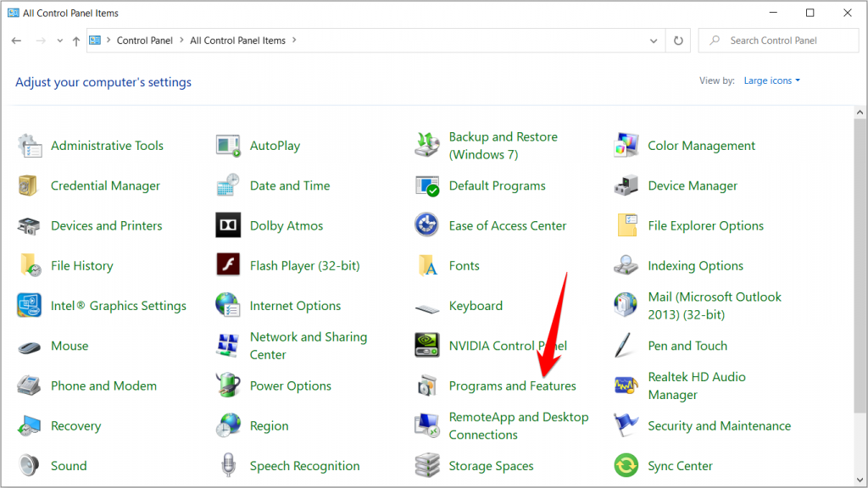Click the Device Manager link
This screenshot has height=488, width=868.
click(x=693, y=186)
